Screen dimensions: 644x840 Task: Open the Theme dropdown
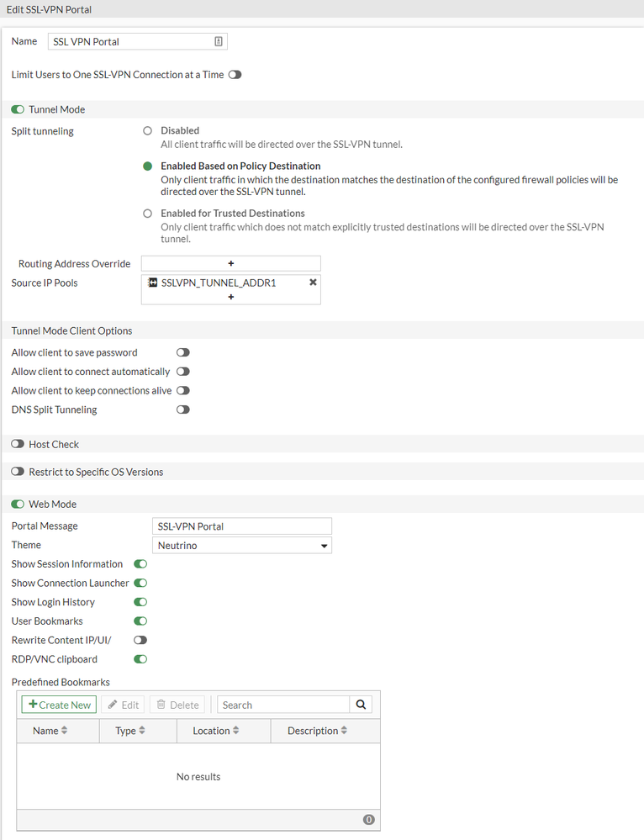click(x=241, y=546)
